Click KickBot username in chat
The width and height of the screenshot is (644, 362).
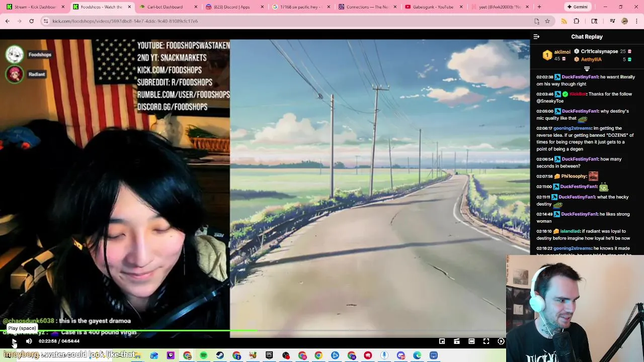tap(578, 94)
